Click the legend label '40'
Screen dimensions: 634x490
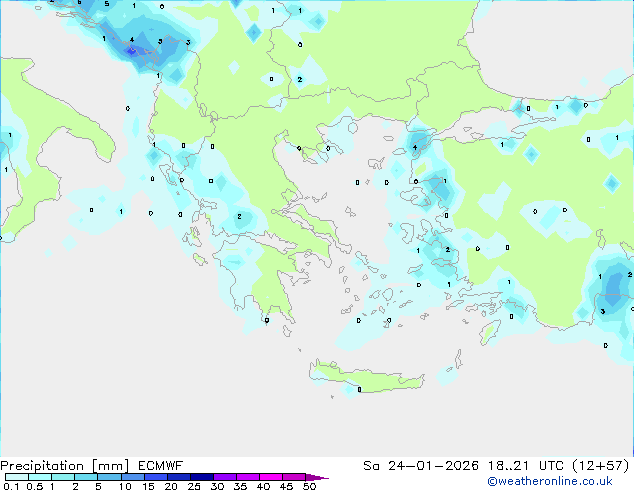pyautogui.click(x=263, y=486)
